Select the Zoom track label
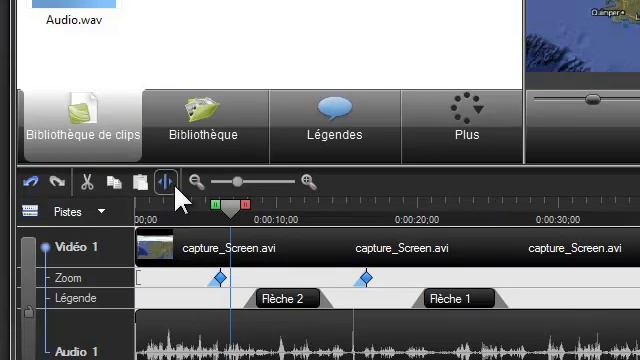 (x=68, y=278)
